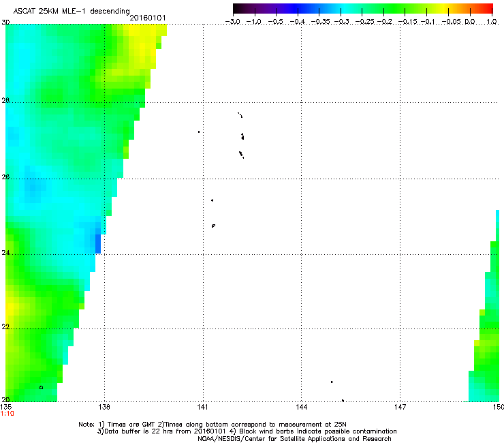Screen dimensions: 504x443
Task: Click the latitude label 28
Action: (x=5, y=100)
